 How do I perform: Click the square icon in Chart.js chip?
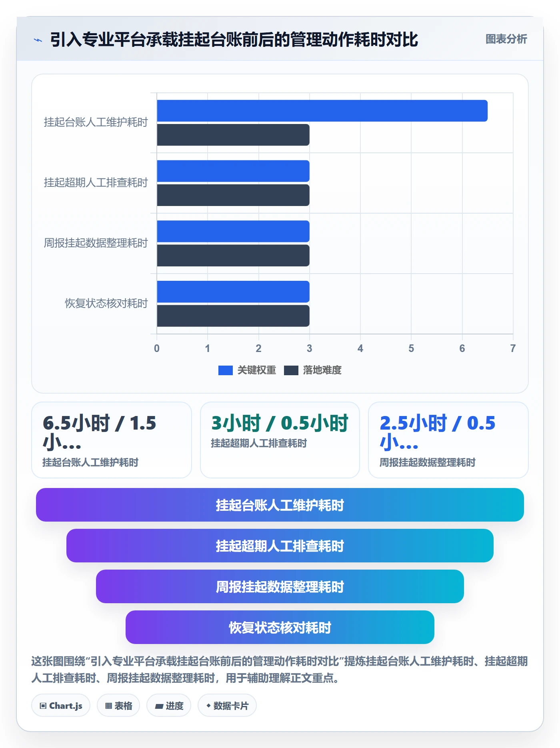coord(43,706)
